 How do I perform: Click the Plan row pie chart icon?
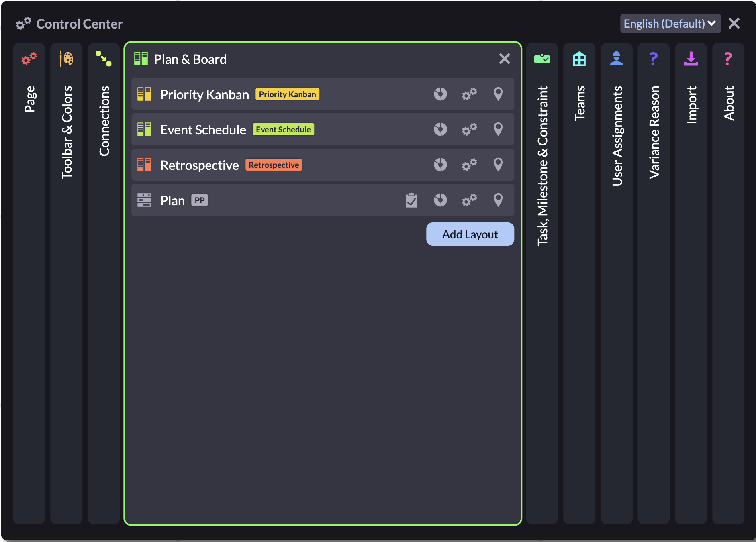[x=440, y=200]
